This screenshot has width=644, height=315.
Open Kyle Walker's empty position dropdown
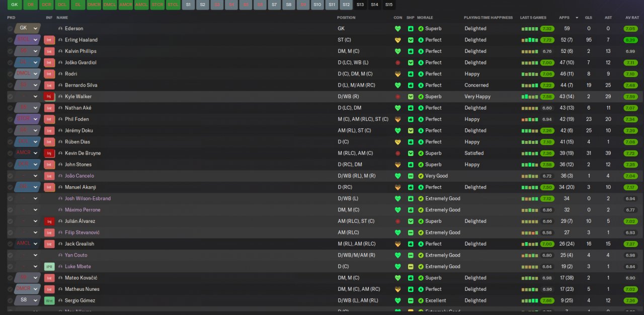pos(27,97)
